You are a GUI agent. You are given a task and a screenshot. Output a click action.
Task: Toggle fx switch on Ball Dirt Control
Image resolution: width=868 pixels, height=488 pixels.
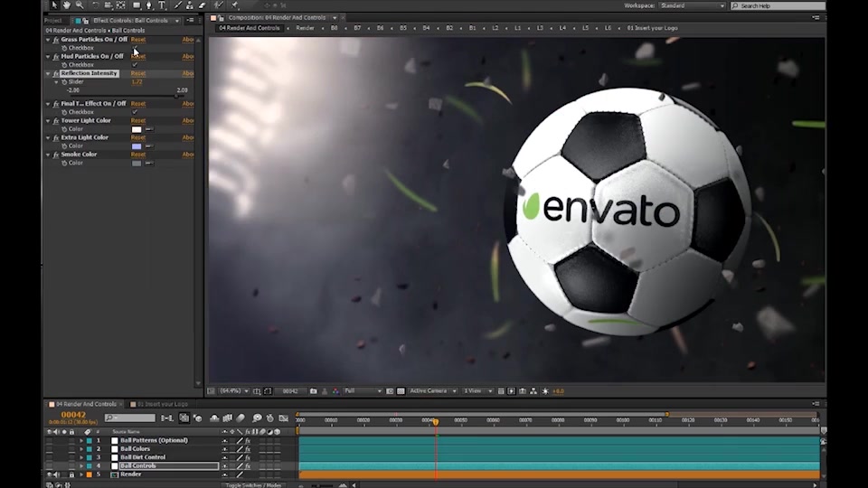(248, 457)
